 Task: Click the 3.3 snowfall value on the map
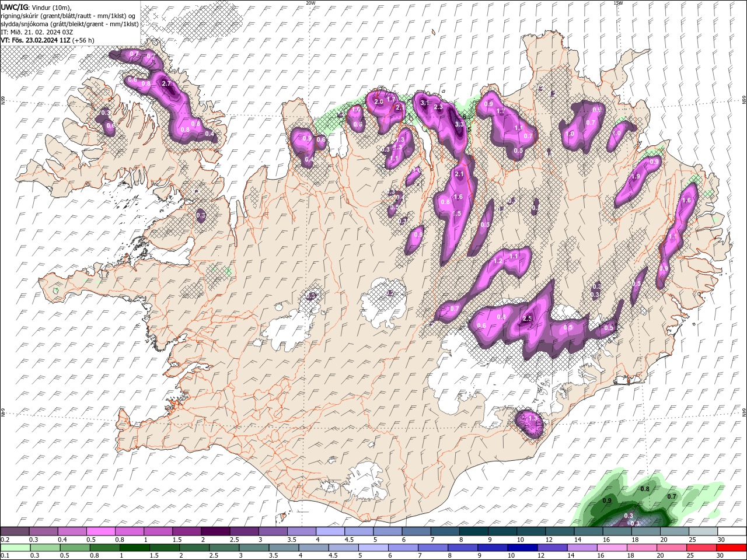[x=459, y=124]
